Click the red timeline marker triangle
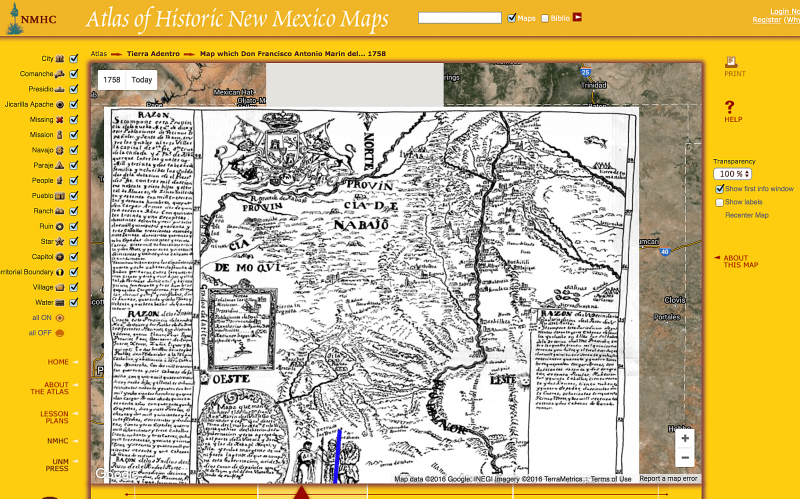This screenshot has height=499, width=800. (302, 493)
